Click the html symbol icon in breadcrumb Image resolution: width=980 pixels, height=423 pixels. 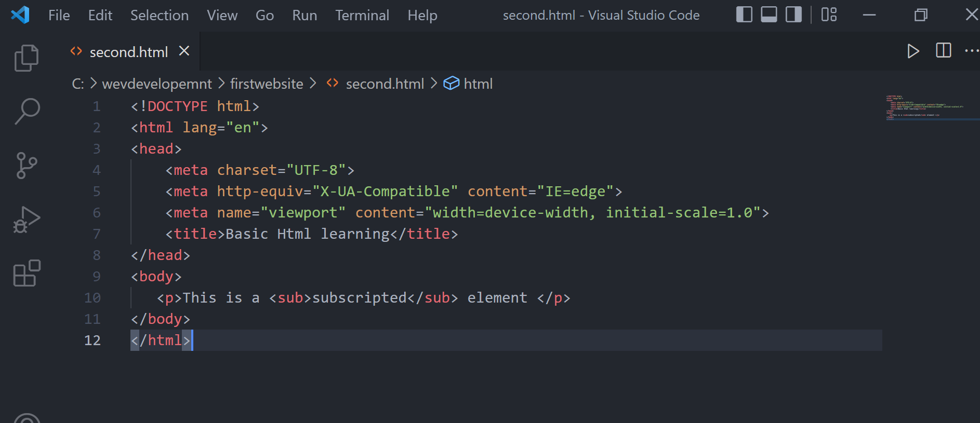[x=451, y=83]
